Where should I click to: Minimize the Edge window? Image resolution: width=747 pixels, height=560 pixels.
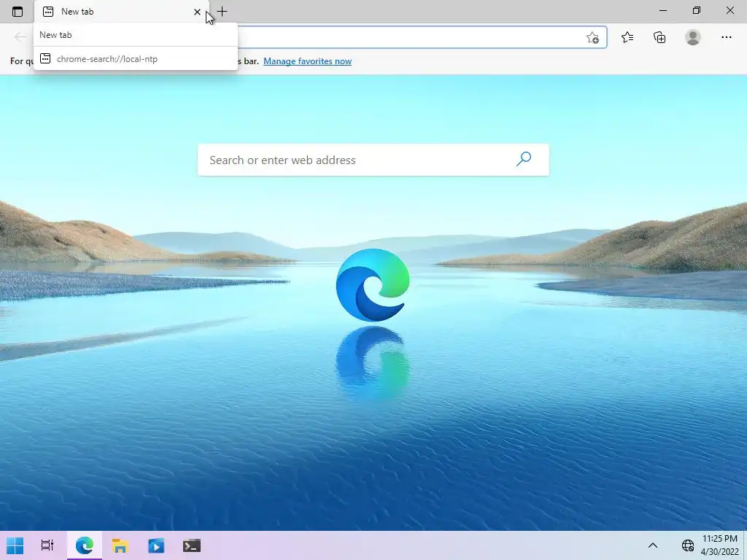click(x=662, y=10)
